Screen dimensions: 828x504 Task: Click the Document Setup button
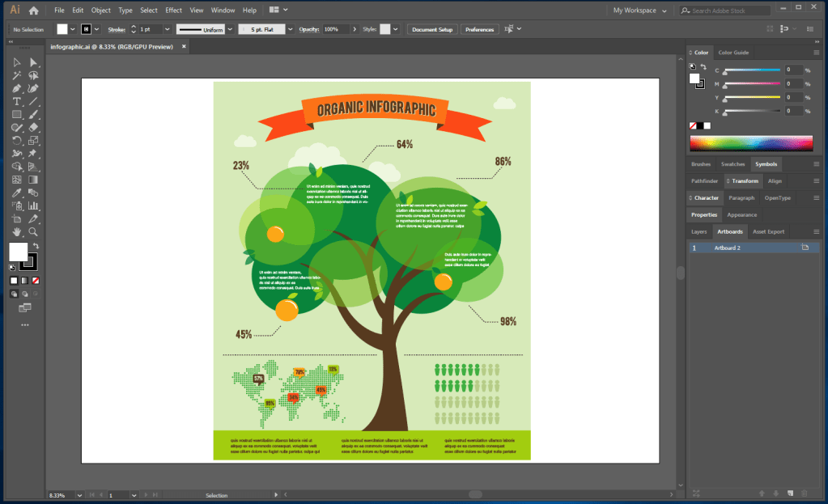click(x=431, y=29)
